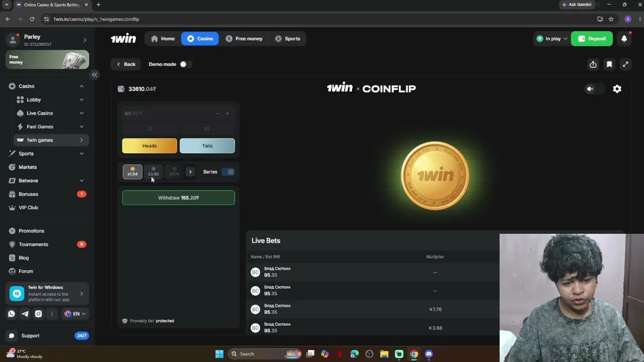The height and width of the screenshot is (362, 644).
Task: Go back using the Back button
Action: click(x=126, y=64)
